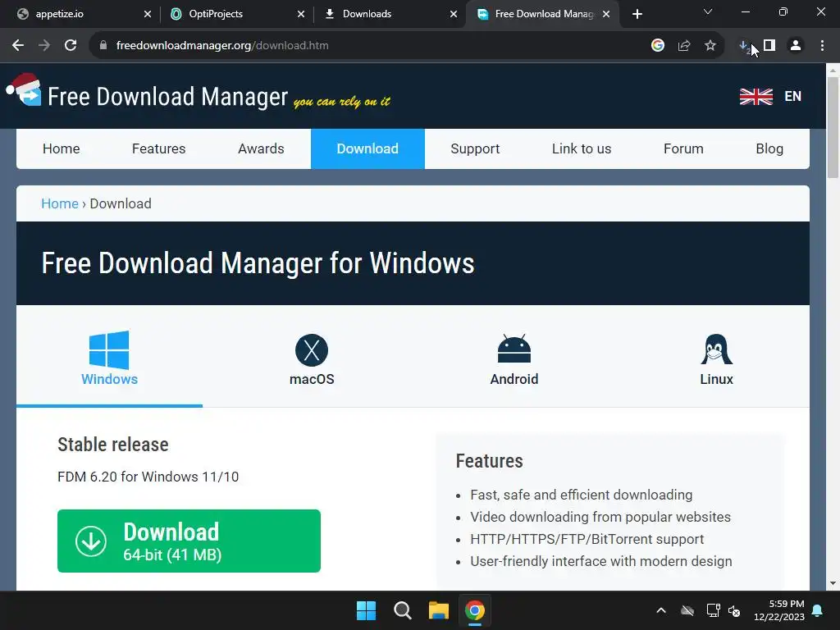Open the EN language selector

(x=793, y=97)
